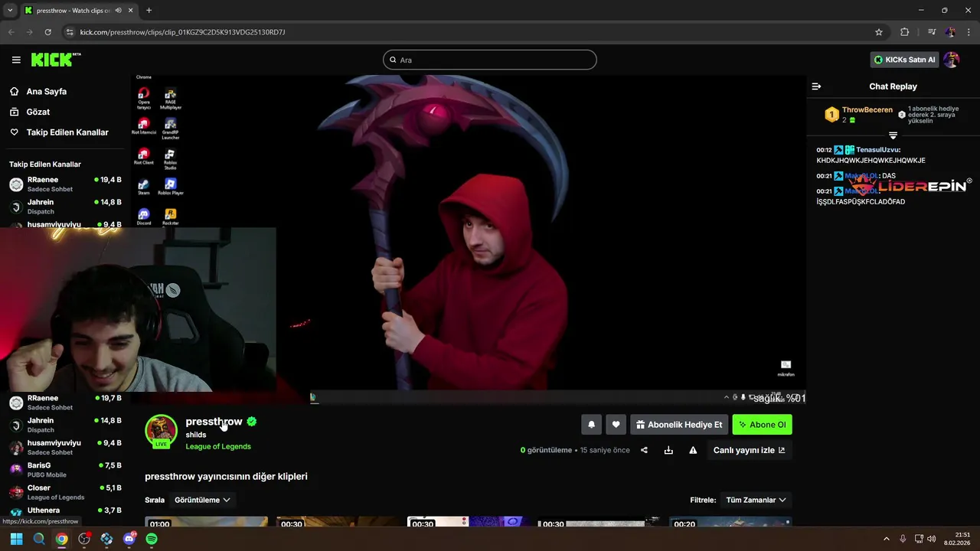Click the green Abone Ol button

coord(762,425)
